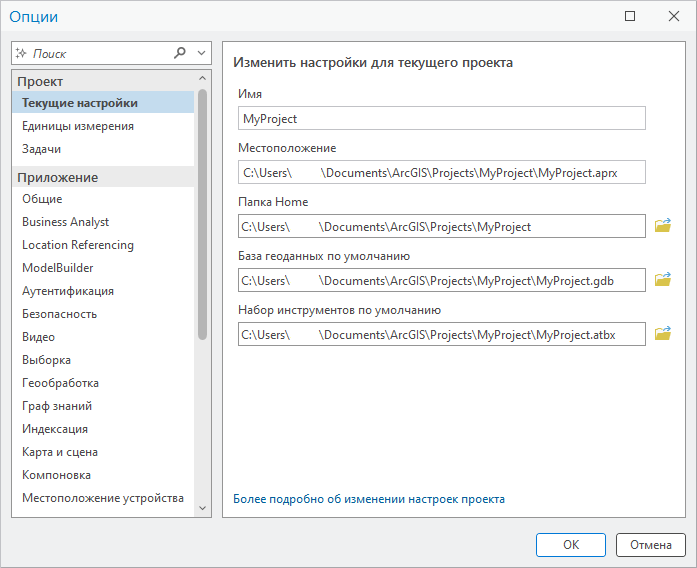Image resolution: width=697 pixels, height=568 pixels.
Task: Go to the Общие application options
Action: point(42,199)
